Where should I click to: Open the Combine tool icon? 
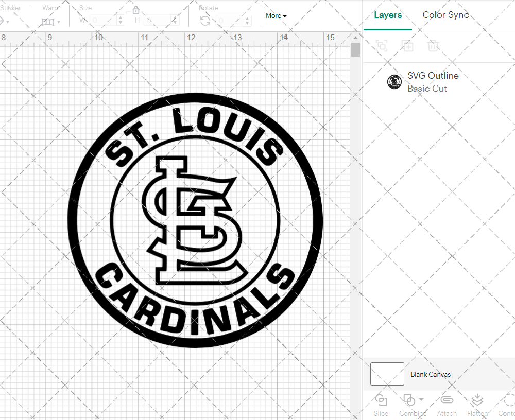409,400
